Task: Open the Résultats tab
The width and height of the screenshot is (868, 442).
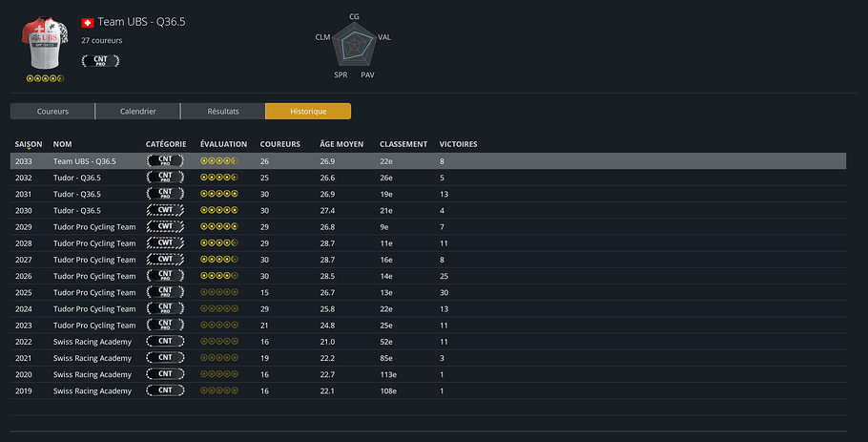Action: [x=223, y=112]
